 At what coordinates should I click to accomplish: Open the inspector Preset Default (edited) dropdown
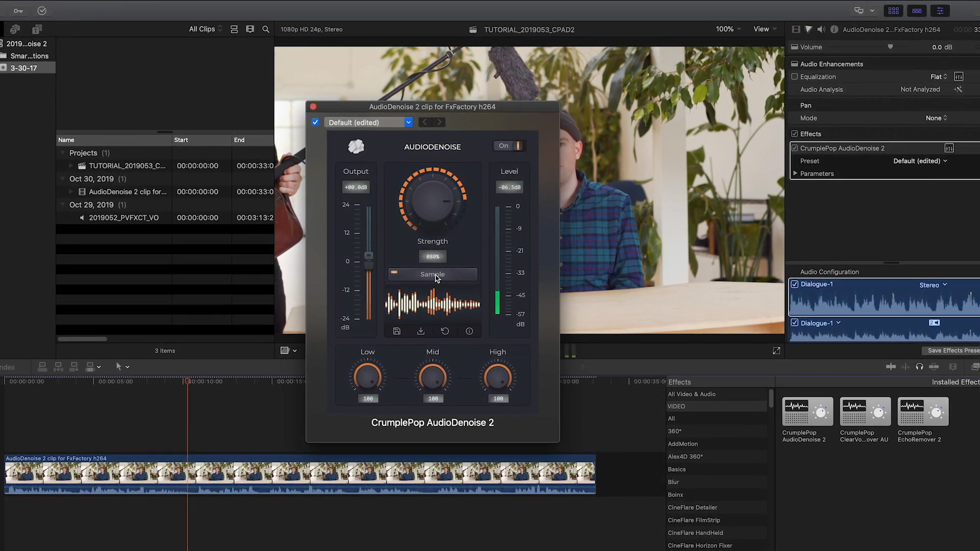tap(920, 161)
